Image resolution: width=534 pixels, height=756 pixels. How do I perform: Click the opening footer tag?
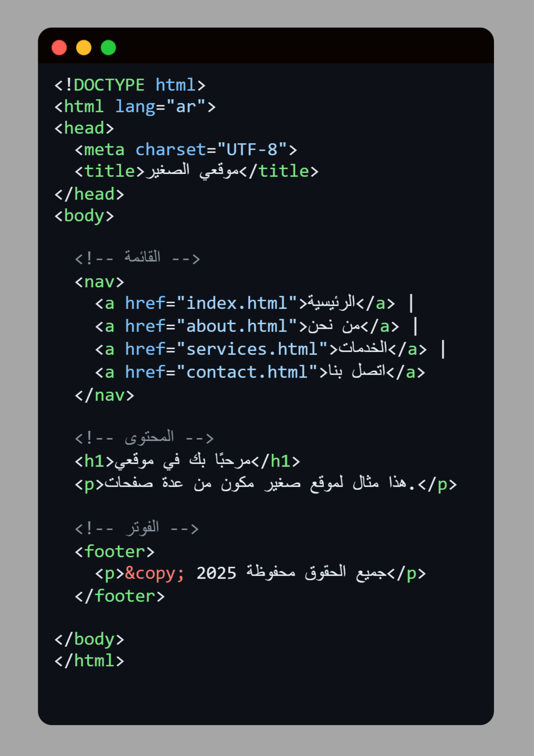coord(115,552)
